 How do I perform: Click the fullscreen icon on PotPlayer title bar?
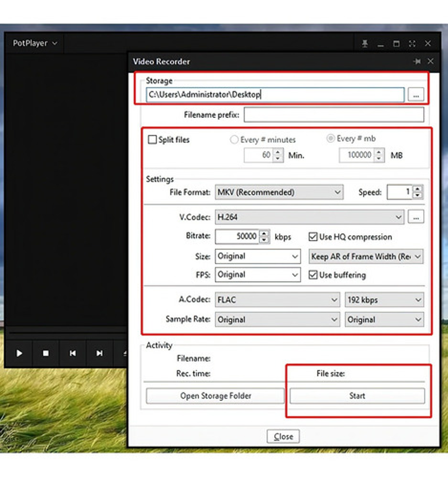[x=412, y=44]
